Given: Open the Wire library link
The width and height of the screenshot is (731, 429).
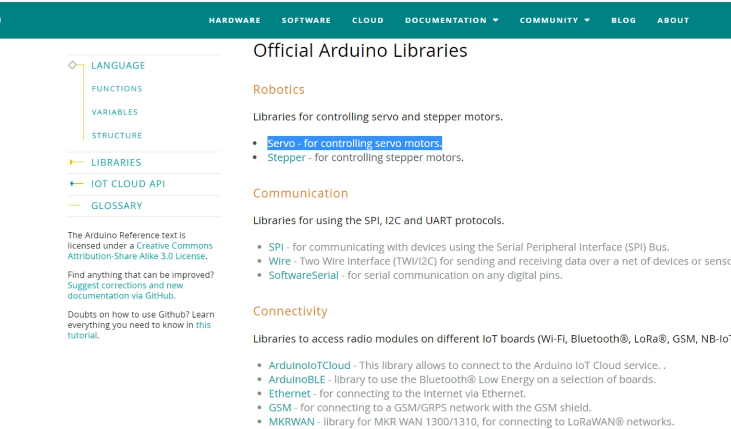Looking at the screenshot, I should coord(279,261).
